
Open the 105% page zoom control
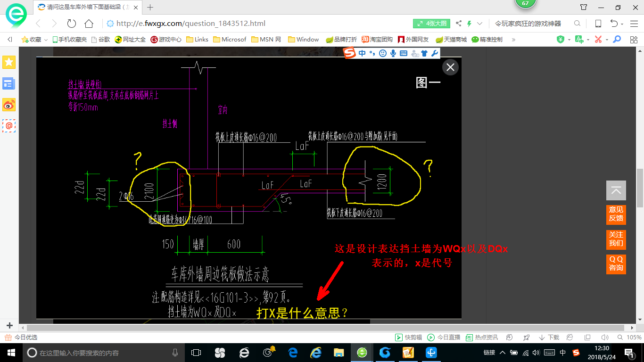pos(629,337)
